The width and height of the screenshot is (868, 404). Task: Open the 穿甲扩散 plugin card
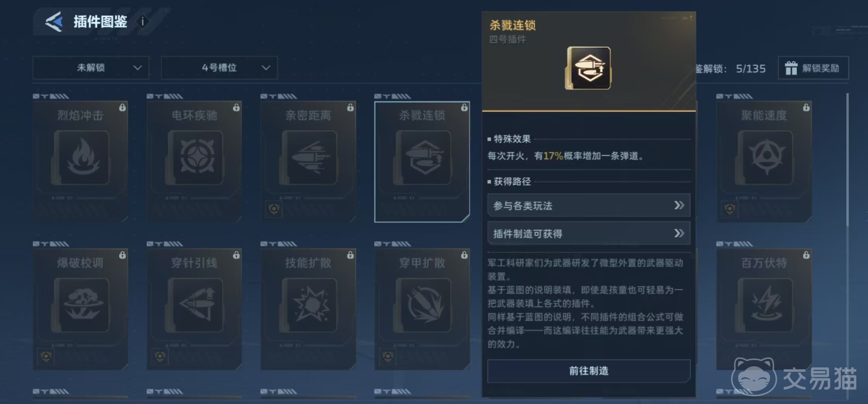(422, 309)
